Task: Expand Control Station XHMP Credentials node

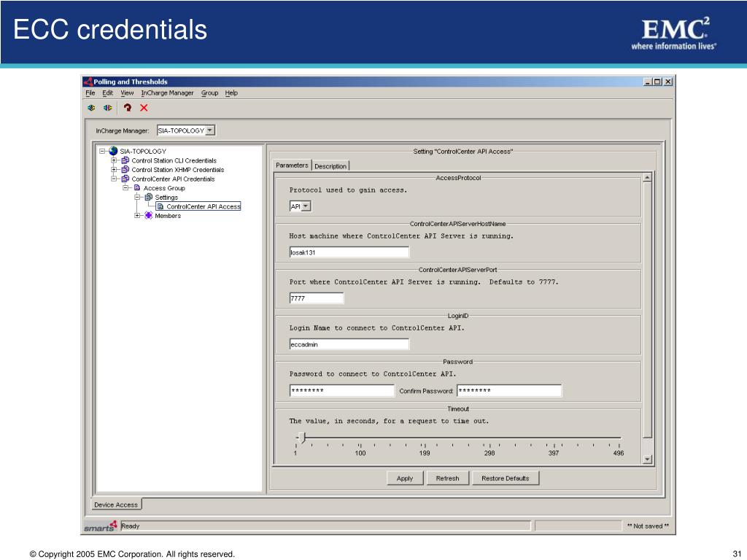Action: click(x=114, y=169)
